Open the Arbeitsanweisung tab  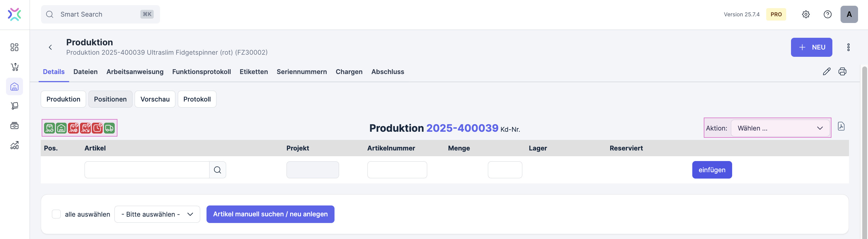pyautogui.click(x=135, y=72)
